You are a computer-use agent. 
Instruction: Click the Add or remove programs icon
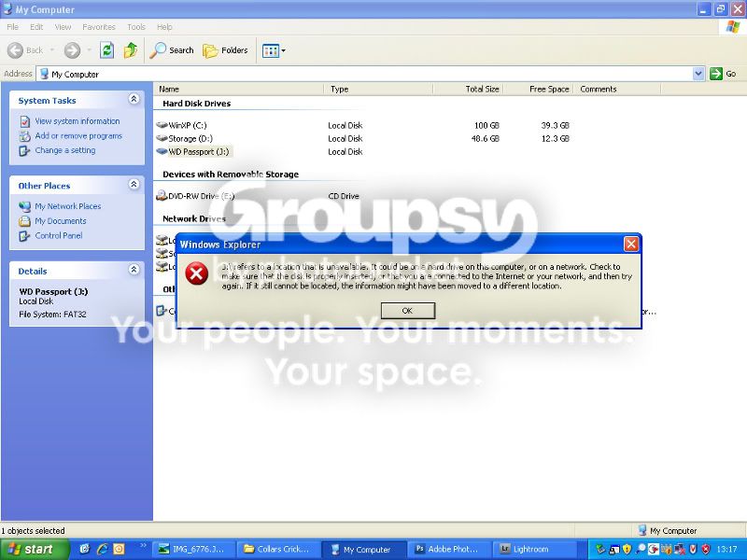(x=25, y=136)
